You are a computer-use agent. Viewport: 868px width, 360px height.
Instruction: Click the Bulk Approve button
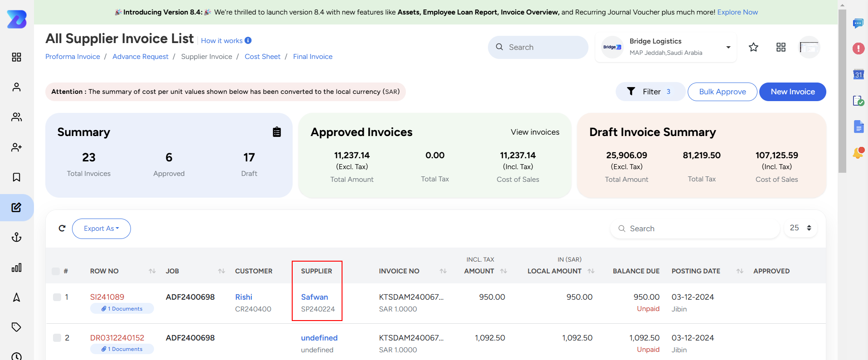click(722, 92)
